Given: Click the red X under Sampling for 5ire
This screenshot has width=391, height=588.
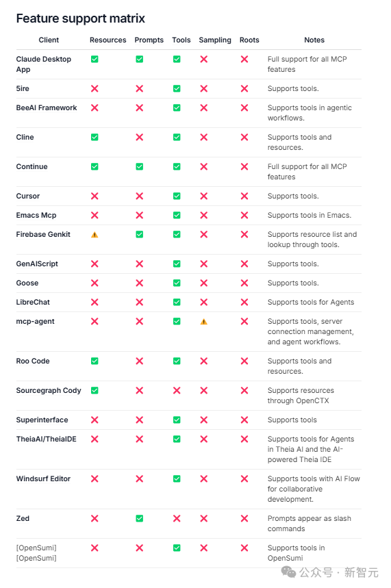Looking at the screenshot, I should click(204, 88).
